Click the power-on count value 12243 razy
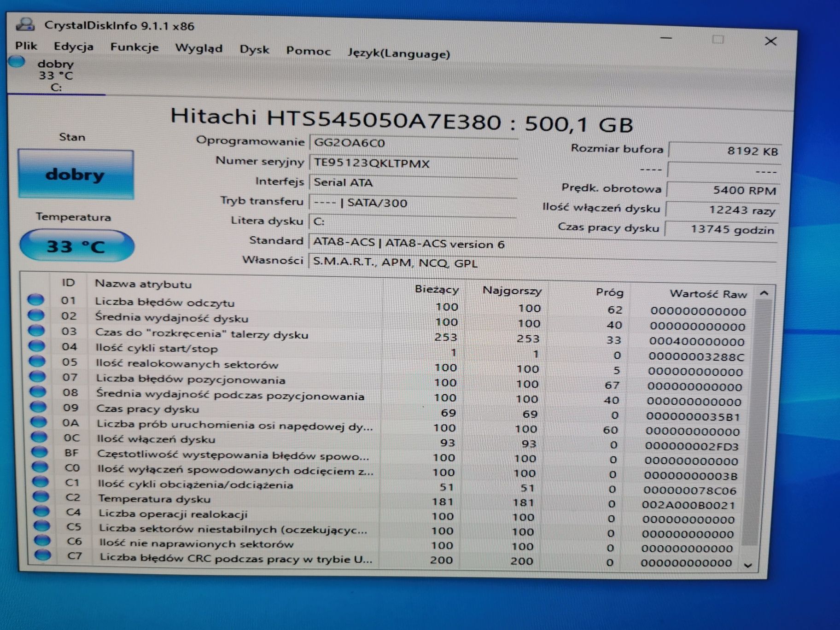Image resolution: width=840 pixels, height=630 pixels. click(x=722, y=210)
